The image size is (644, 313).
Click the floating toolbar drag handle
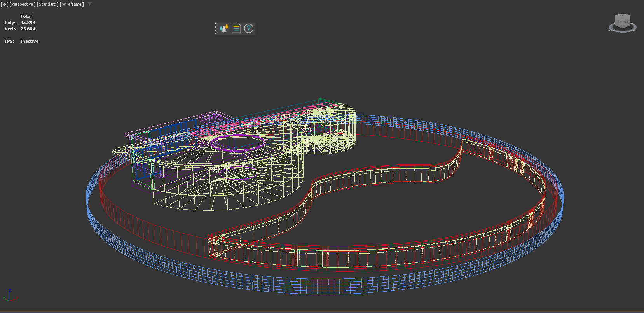point(216,28)
